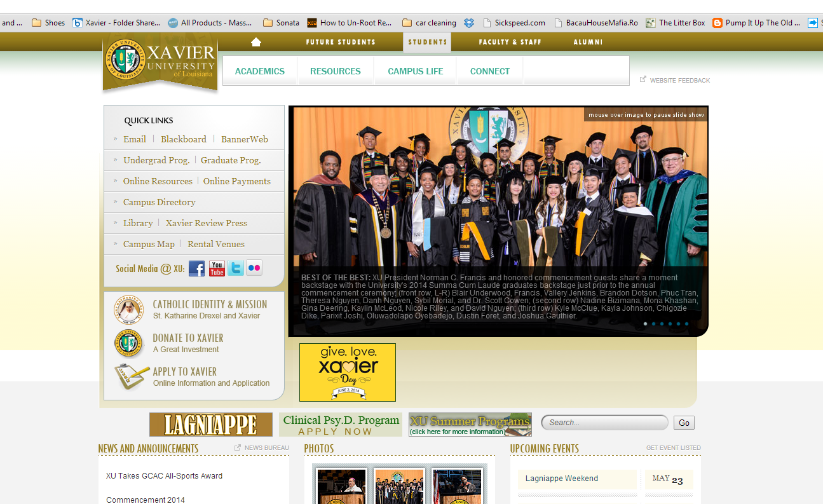Viewport: 823px width, 504px height.
Task: Open the car cleaning bookmark folder
Action: point(429,22)
